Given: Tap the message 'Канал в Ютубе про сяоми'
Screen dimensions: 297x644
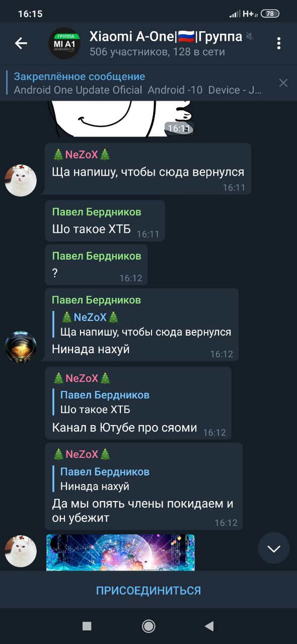Looking at the screenshot, I should coord(124,428).
